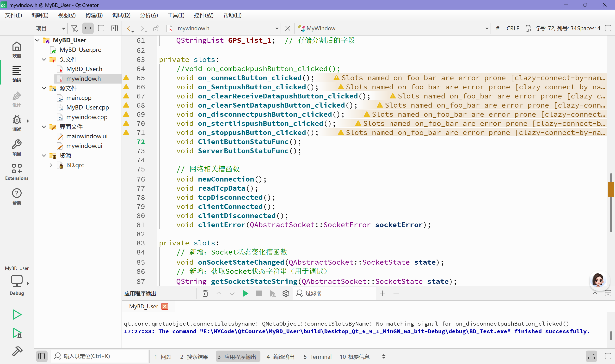Click the hammer Build icon

pos(17,351)
